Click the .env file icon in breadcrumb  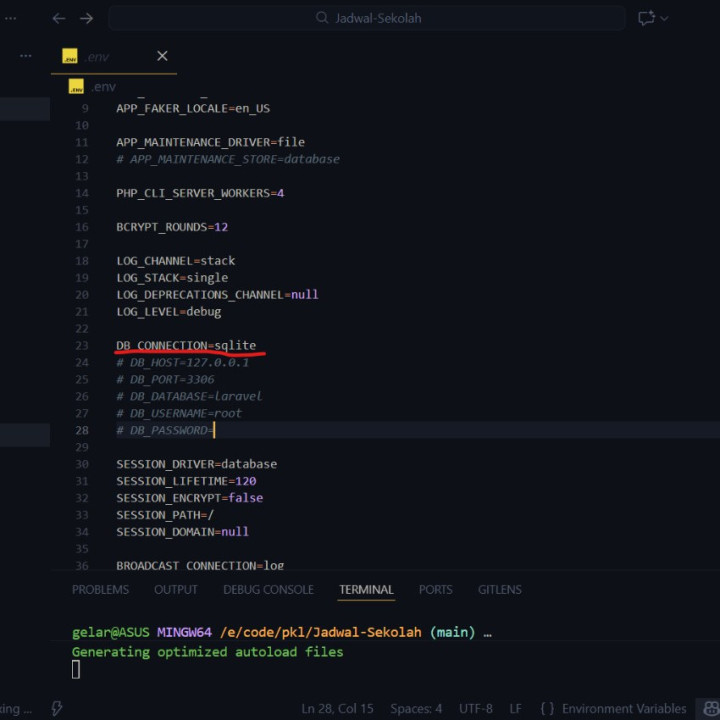74,87
